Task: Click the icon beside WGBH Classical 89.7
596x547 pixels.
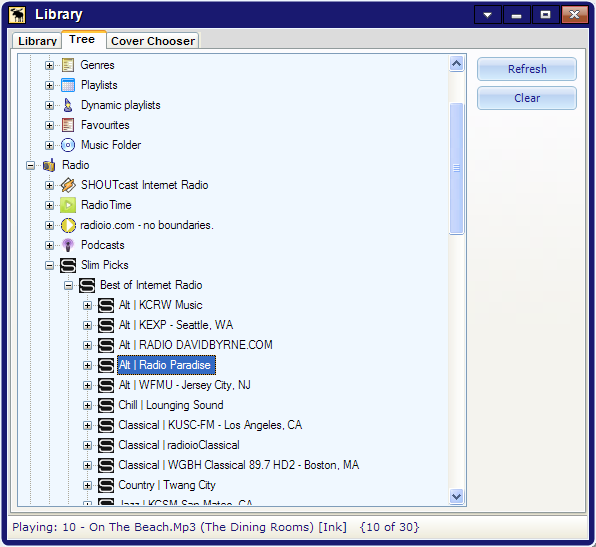Action: click(106, 465)
